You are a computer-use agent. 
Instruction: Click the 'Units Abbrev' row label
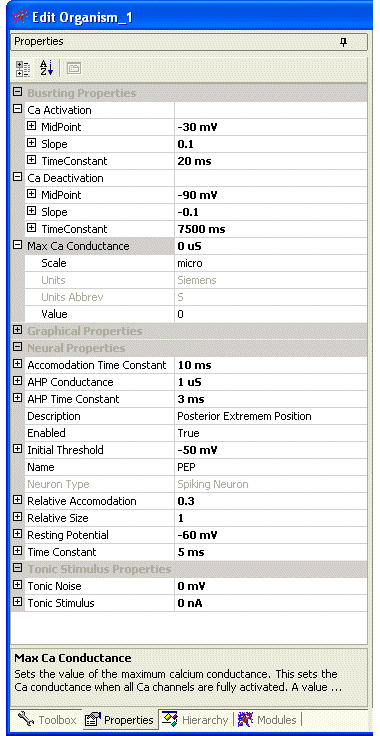72,297
